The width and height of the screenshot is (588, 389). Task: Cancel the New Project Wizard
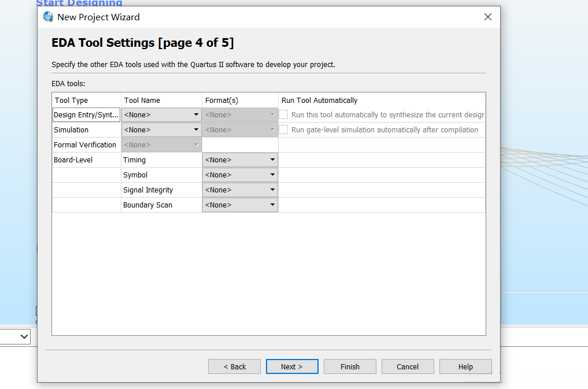[x=408, y=366]
